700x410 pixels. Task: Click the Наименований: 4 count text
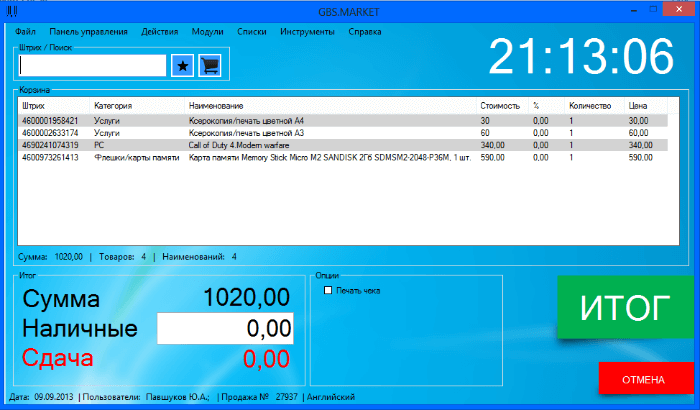point(199,257)
